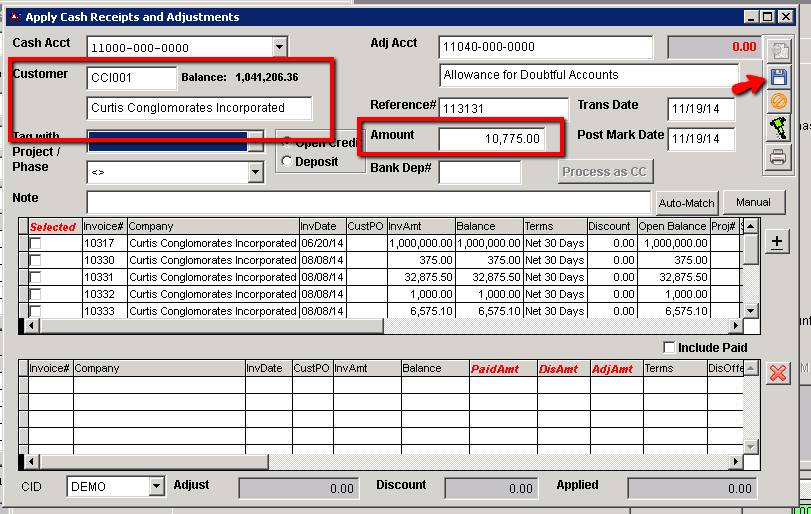Click the blue floppy disk save icon

pos(777,77)
